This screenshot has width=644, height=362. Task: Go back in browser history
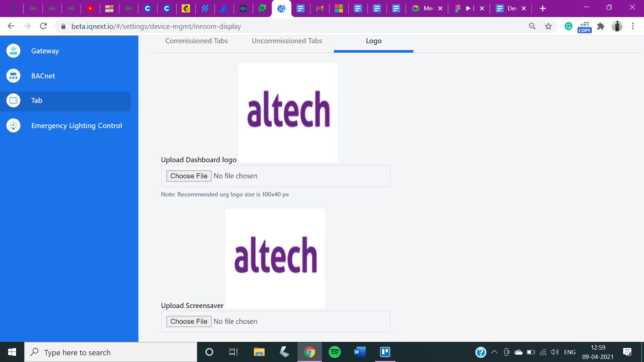11,26
